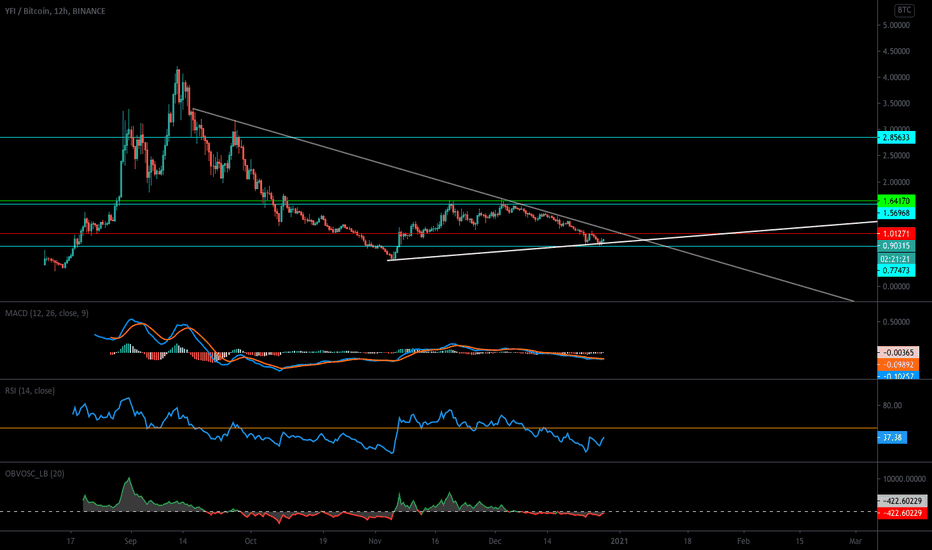The image size is (932, 550).
Task: Click the 5.00000 price axis tick
Action: 896,26
